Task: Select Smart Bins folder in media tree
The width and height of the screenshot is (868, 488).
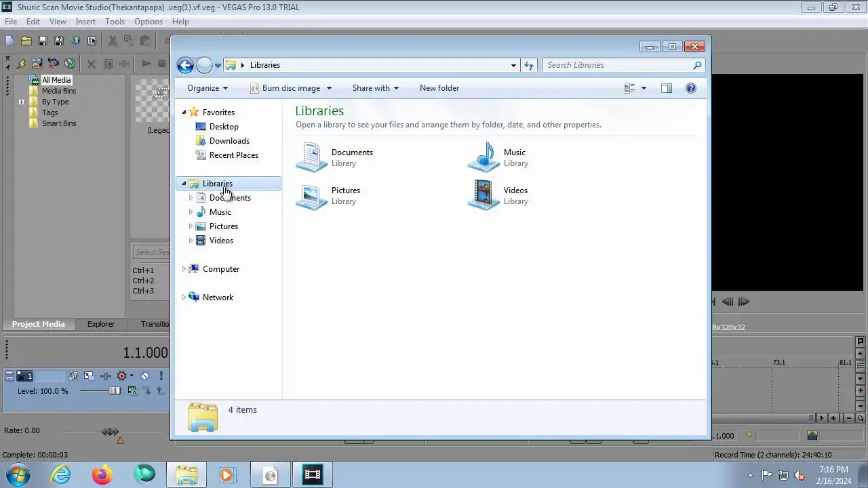Action: (59, 123)
